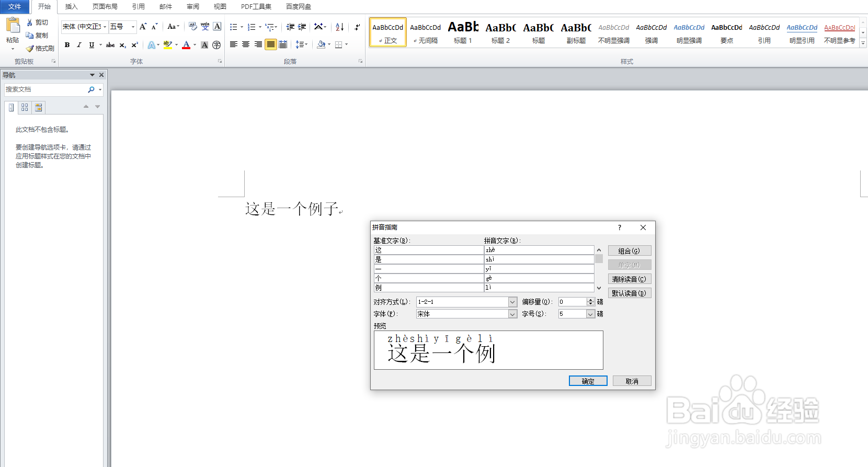This screenshot has height=467, width=868.
Task: Open line spacing options
Action: pos(300,44)
